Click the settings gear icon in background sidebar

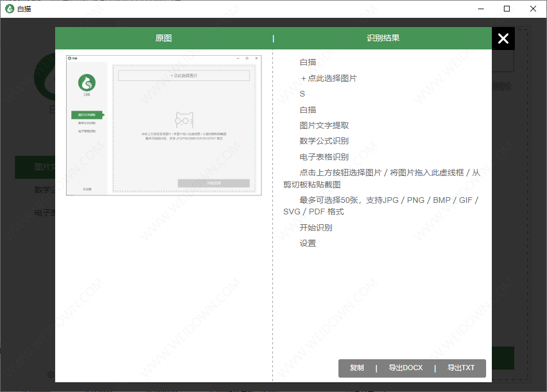point(51,375)
